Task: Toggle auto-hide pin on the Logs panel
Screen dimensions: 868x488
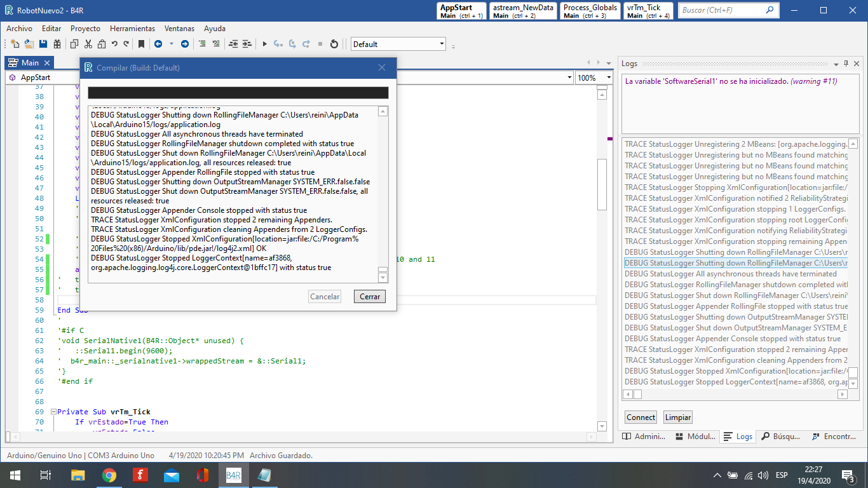Action: (846, 64)
